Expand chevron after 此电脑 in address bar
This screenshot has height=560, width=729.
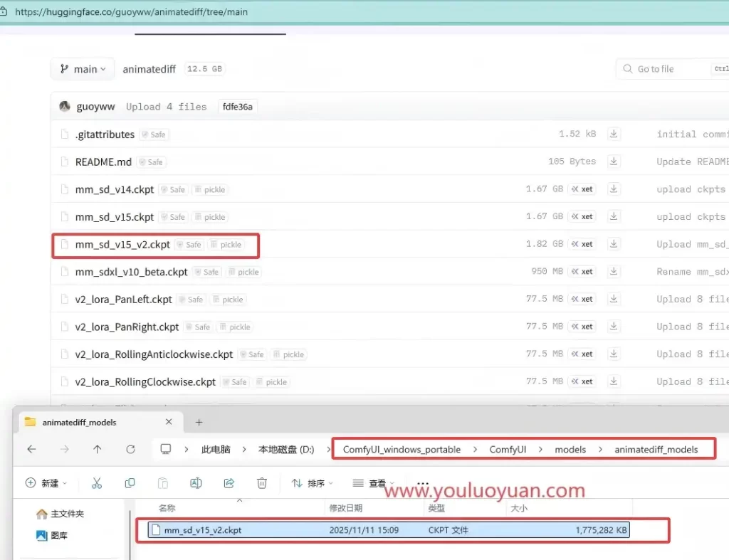click(244, 450)
